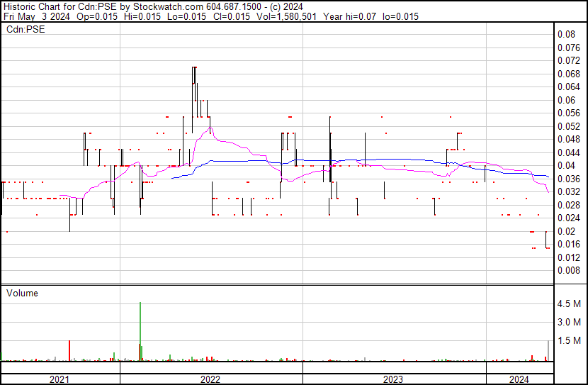The width and height of the screenshot is (588, 385).
Task: Select the 2023 year label on timeline
Action: (393, 379)
